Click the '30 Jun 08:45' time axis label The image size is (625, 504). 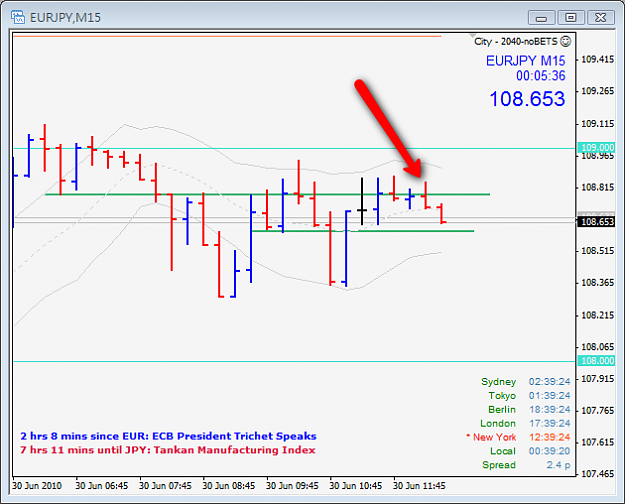click(x=228, y=486)
